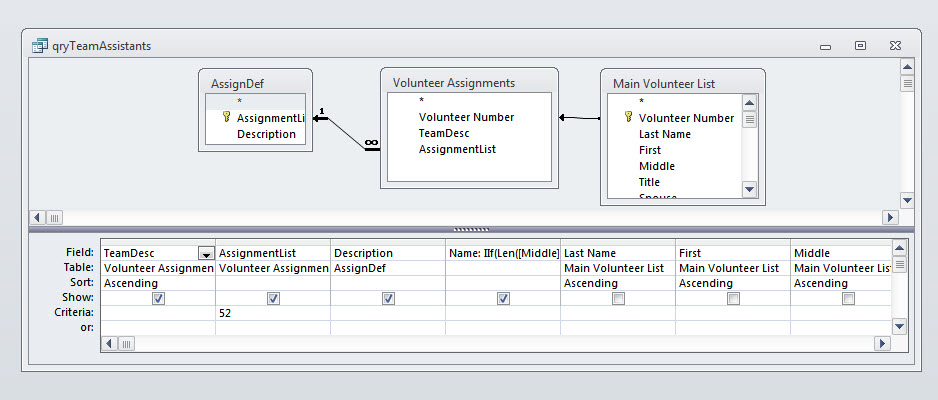938x400 pixels.
Task: Click Sort cell Ascending under Middle
Action: pos(840,283)
